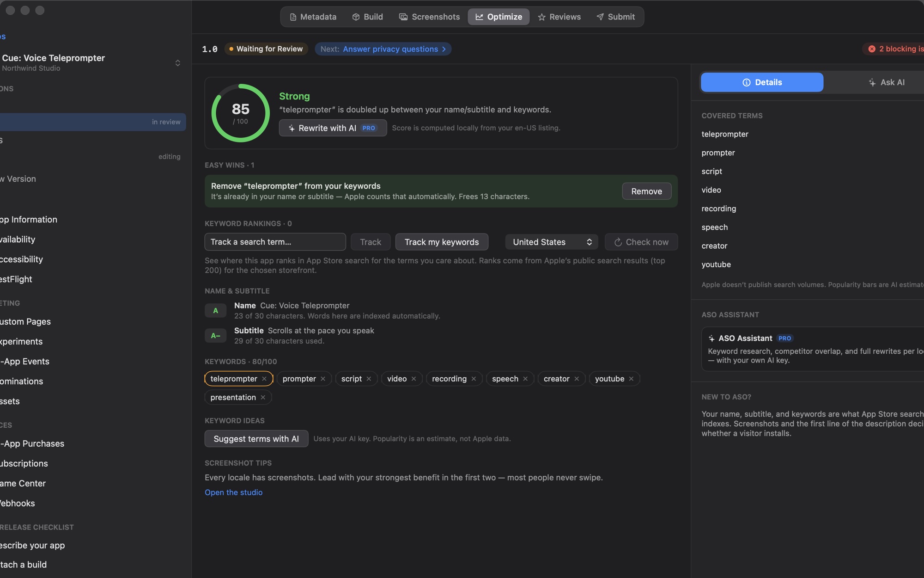This screenshot has width=924, height=578.
Task: Click the Waiting for Review status badge
Action: click(266, 49)
